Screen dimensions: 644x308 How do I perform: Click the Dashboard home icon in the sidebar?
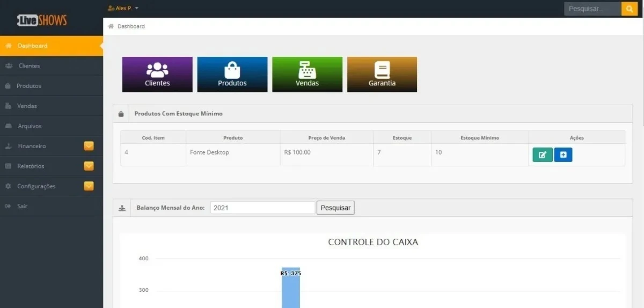(x=8, y=46)
